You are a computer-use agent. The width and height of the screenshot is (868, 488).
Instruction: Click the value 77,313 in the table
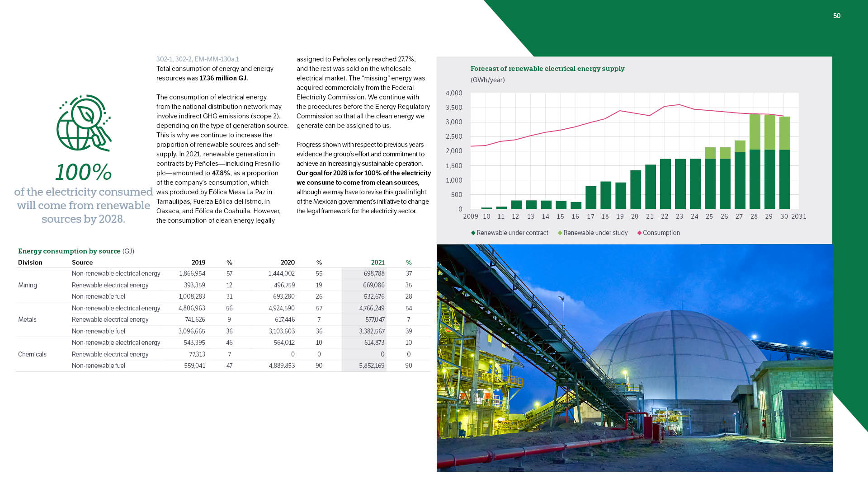tap(197, 354)
